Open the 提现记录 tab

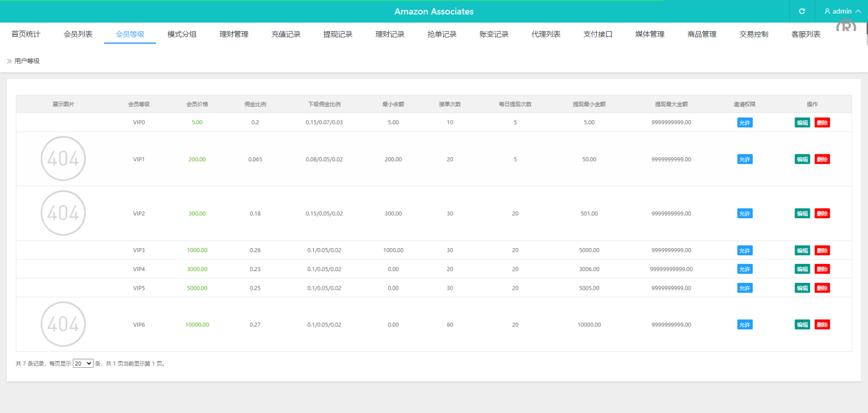tap(338, 34)
